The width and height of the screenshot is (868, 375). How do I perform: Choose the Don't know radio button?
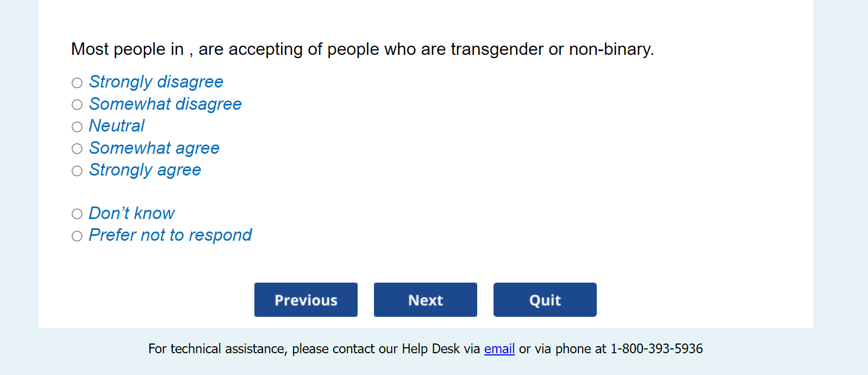pyautogui.click(x=77, y=214)
